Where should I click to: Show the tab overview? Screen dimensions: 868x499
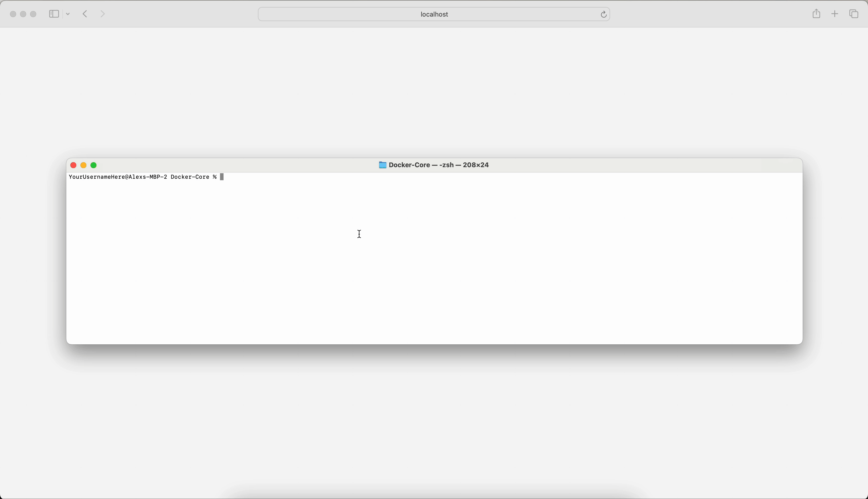coord(853,14)
